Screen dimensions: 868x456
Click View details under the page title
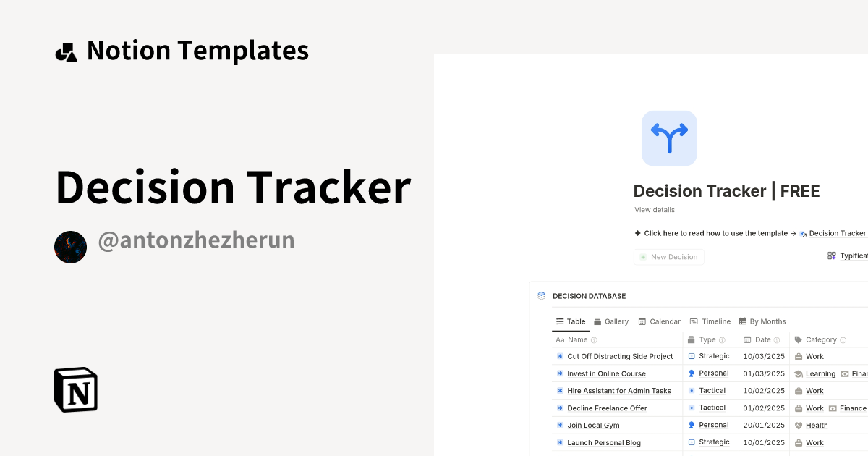pos(654,209)
